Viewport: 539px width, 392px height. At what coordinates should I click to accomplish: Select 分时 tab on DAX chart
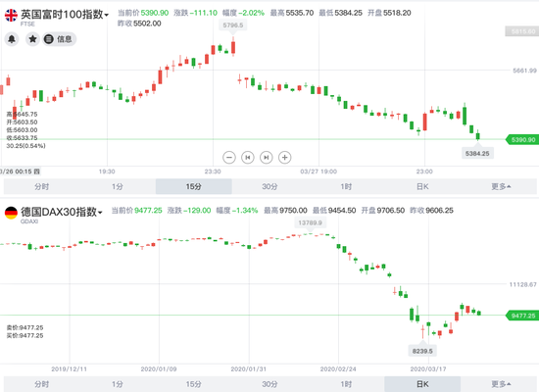click(x=41, y=384)
